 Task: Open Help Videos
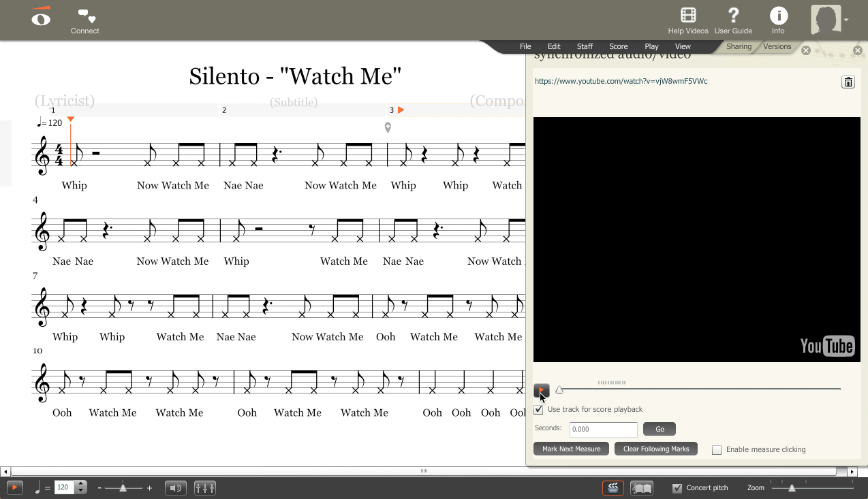click(x=688, y=21)
